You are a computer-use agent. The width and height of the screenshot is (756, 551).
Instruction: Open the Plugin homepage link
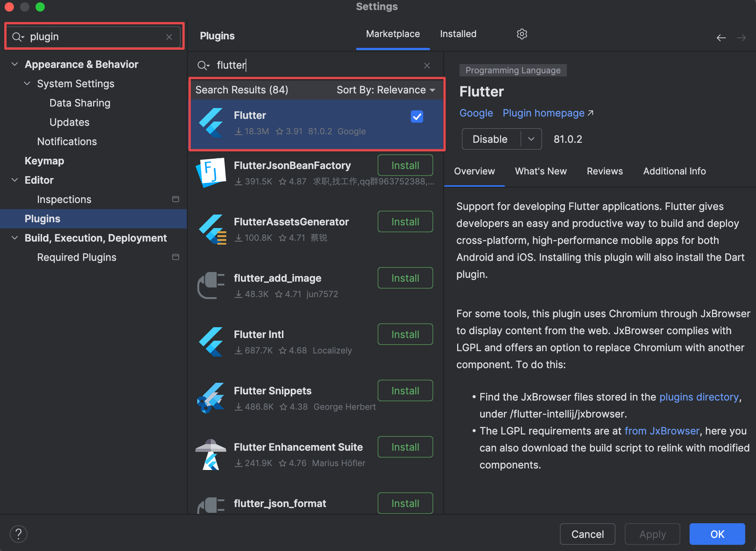point(543,113)
